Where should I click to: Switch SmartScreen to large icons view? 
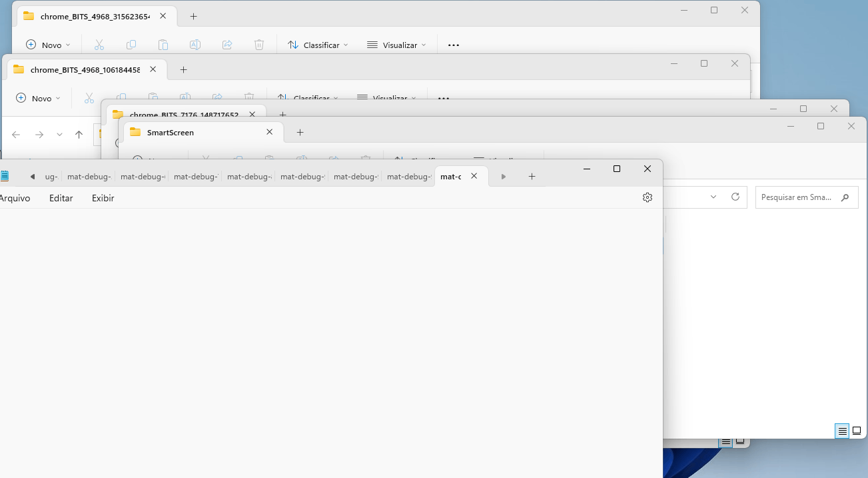click(857, 431)
